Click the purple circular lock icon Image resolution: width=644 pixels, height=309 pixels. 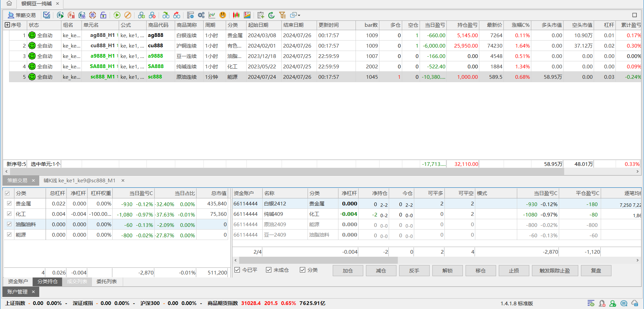(x=93, y=15)
